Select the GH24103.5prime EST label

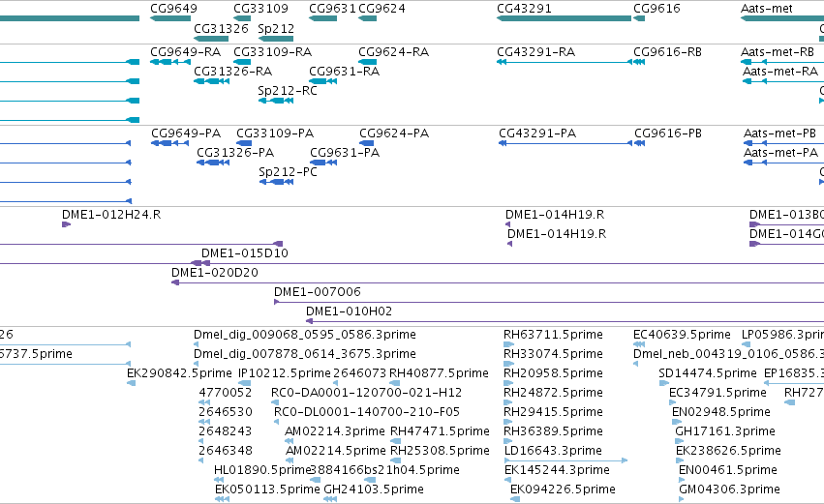coord(374,489)
